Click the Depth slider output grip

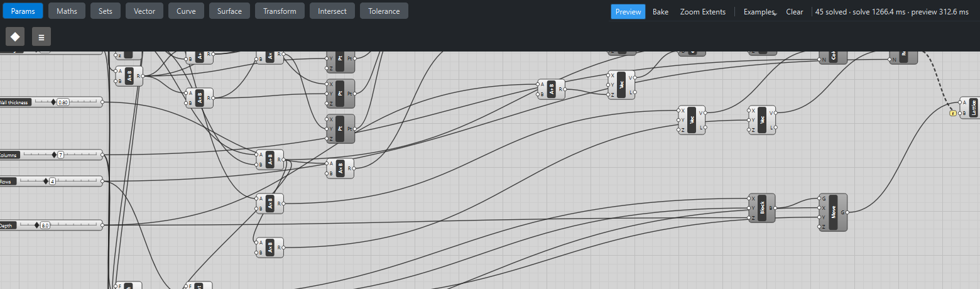click(102, 225)
